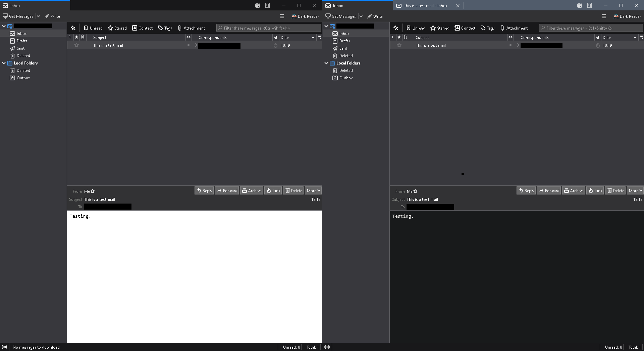The height and width of the screenshot is (351, 644).
Task: Open column picker in left window
Action: pos(319,37)
